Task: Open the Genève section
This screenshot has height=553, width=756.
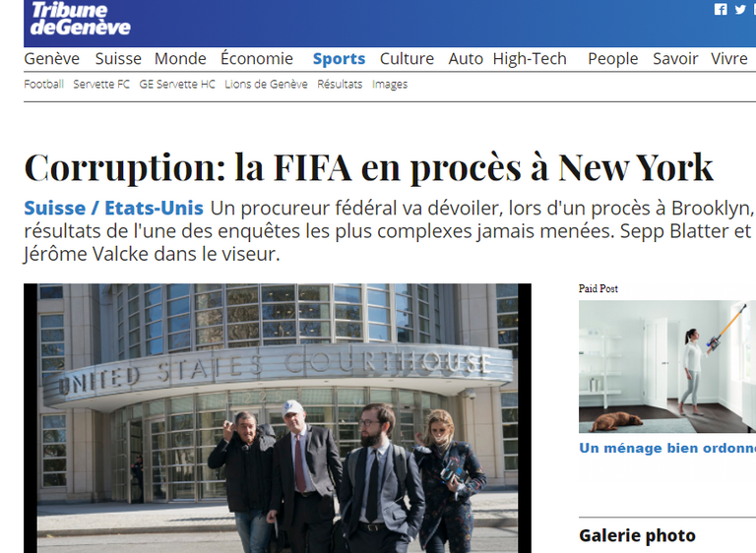Action: (x=51, y=59)
